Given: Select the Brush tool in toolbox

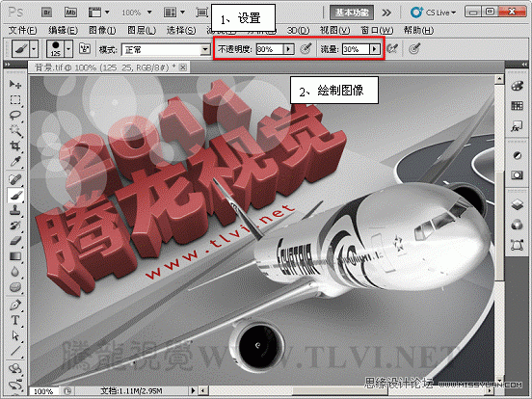Looking at the screenshot, I should [x=15, y=195].
